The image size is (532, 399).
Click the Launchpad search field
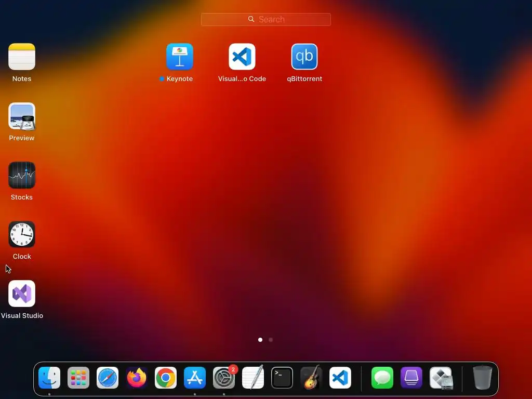coord(265,19)
